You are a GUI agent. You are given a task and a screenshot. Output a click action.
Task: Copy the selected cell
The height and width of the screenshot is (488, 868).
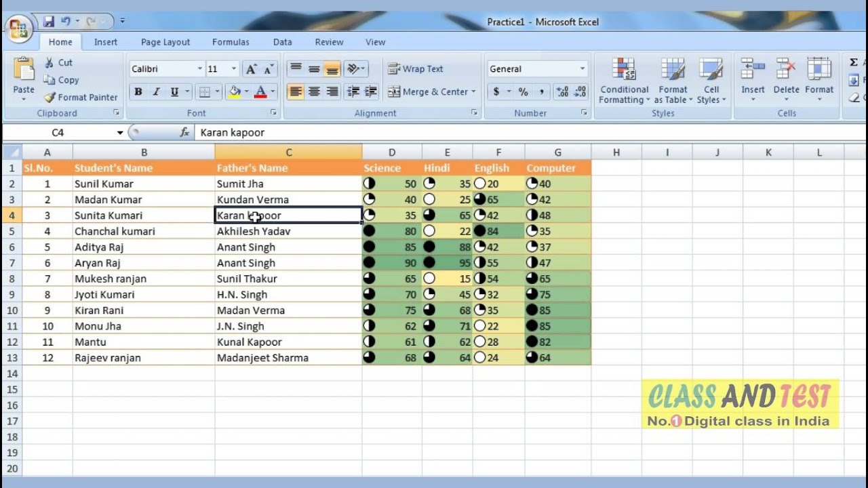coord(62,80)
